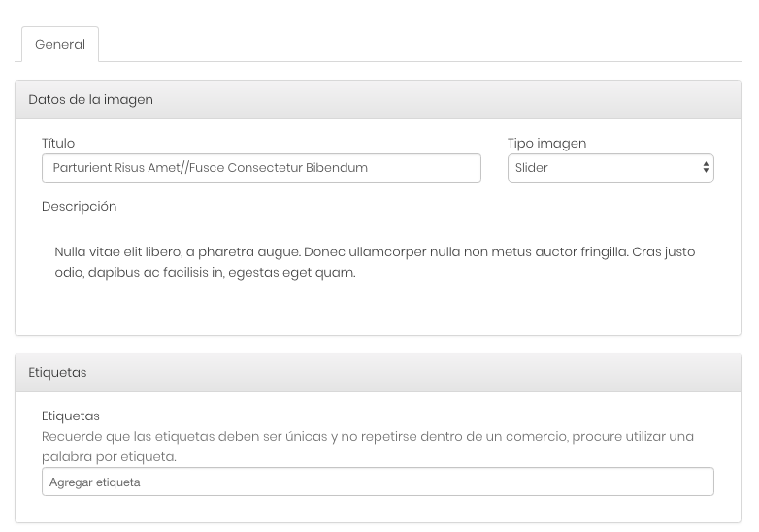Place cursor after egestas eget quam
Image resolution: width=759 pixels, height=532 pixels.
tap(357, 273)
